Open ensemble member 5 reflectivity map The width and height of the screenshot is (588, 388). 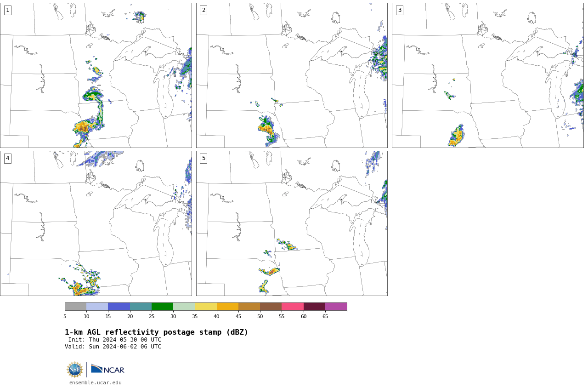pyautogui.click(x=292, y=223)
